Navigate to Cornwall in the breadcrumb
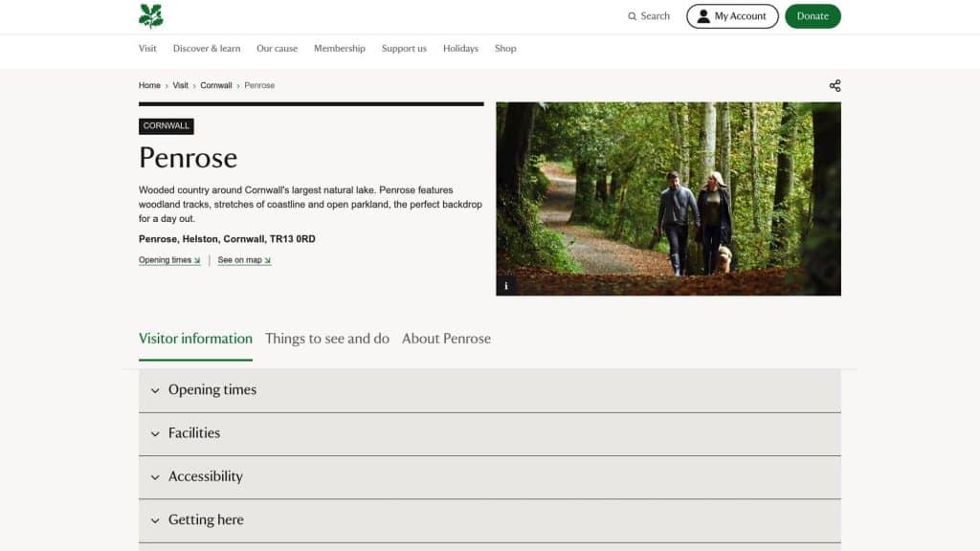This screenshot has height=551, width=980. tap(216, 85)
